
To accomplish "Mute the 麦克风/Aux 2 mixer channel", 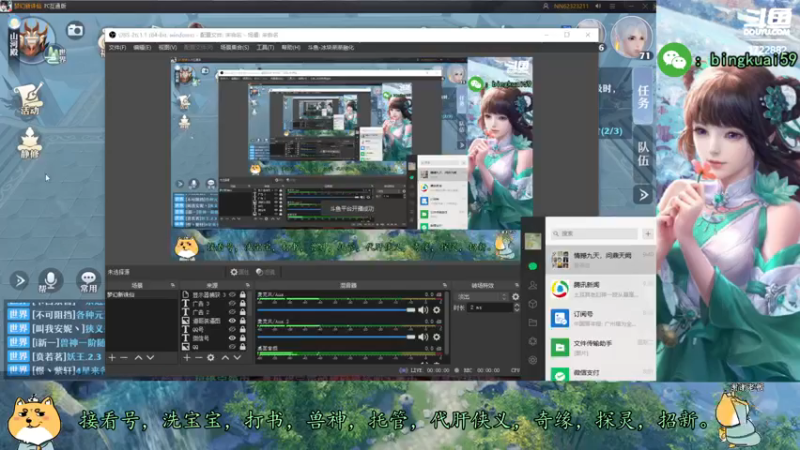I will pos(423,337).
